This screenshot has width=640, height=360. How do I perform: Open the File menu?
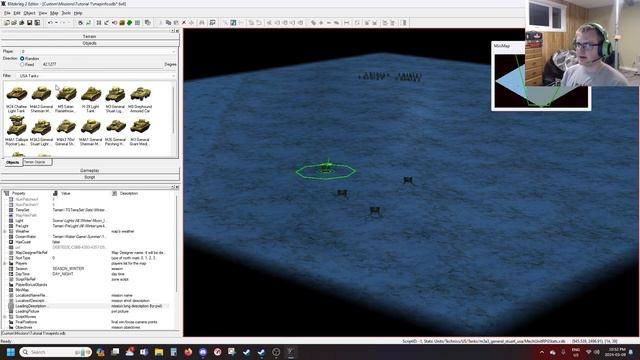point(7,13)
